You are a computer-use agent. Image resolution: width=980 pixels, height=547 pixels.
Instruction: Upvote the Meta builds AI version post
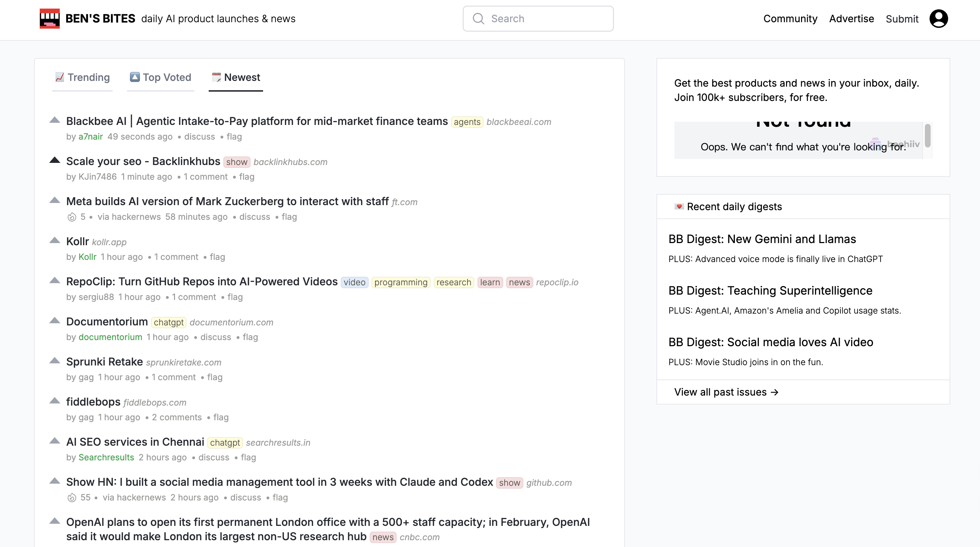[x=55, y=200]
